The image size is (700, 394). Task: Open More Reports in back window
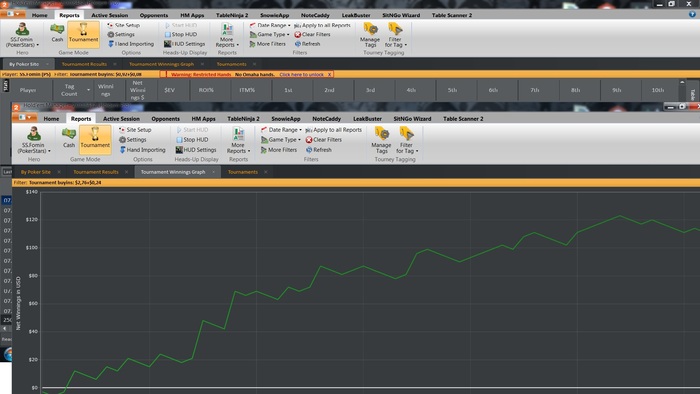point(227,35)
